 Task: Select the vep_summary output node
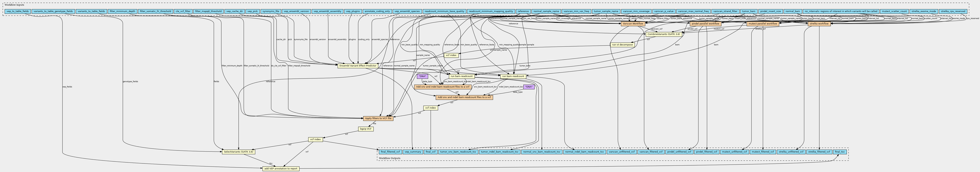[413, 152]
